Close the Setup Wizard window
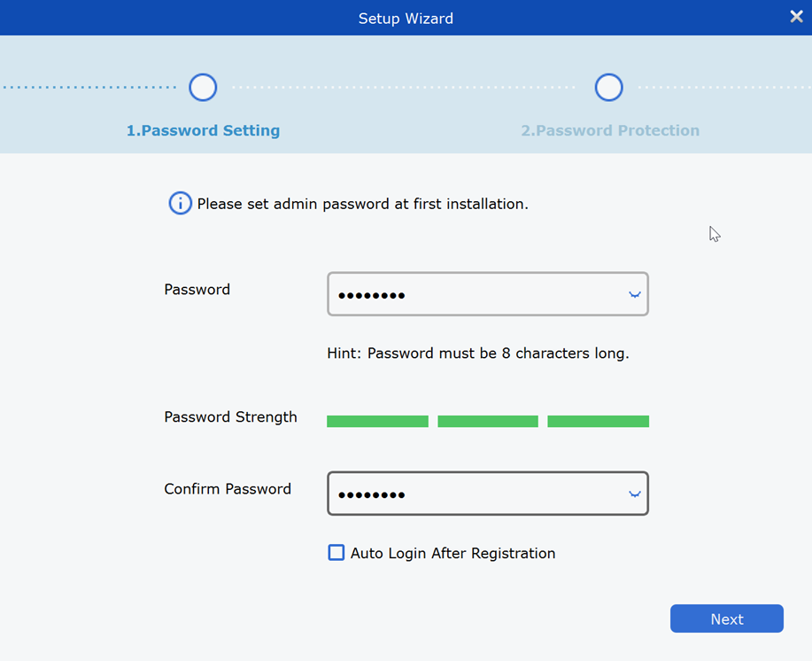 point(796,17)
